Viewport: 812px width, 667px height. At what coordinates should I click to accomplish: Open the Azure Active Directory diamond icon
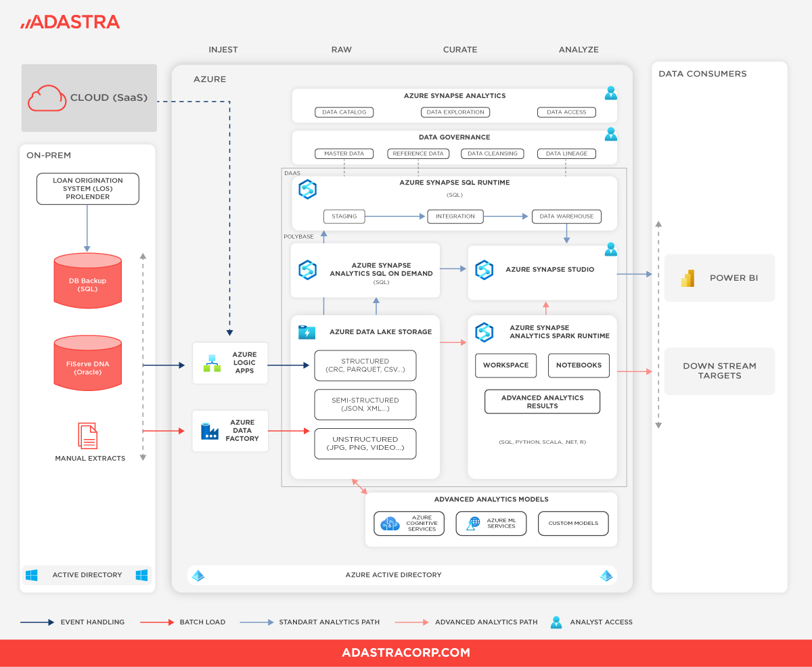point(198,575)
